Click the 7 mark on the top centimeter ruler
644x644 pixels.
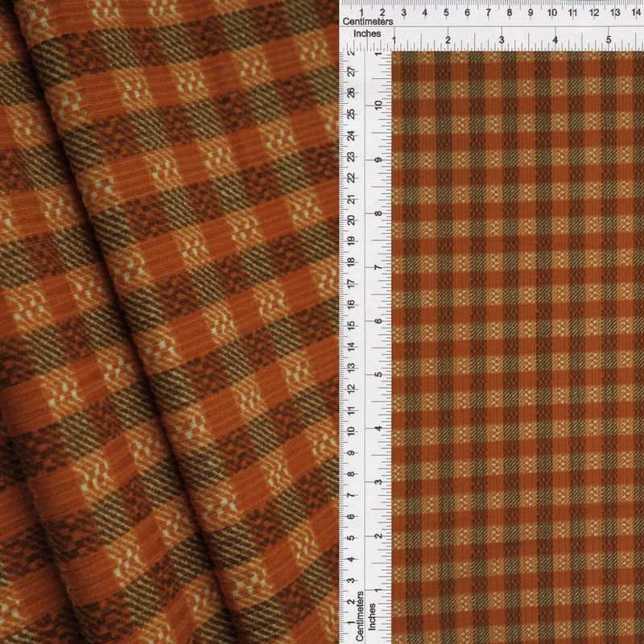489,13
